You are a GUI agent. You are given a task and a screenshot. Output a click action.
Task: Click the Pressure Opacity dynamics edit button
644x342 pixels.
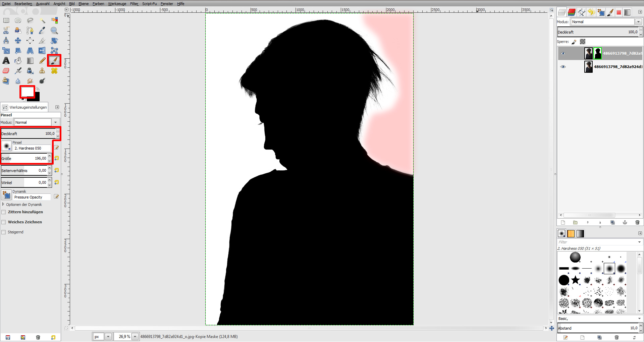click(56, 197)
